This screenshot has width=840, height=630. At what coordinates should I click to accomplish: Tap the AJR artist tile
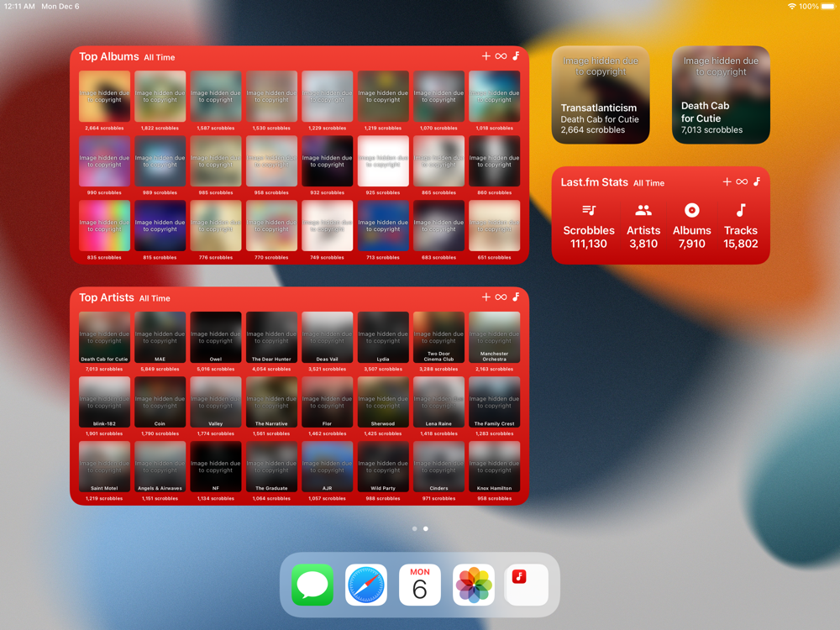pos(328,467)
